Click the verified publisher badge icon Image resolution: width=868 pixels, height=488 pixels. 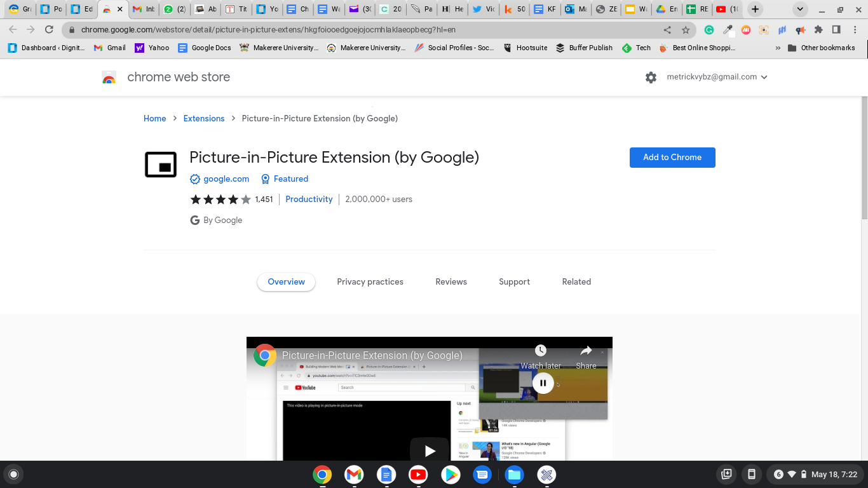(195, 179)
